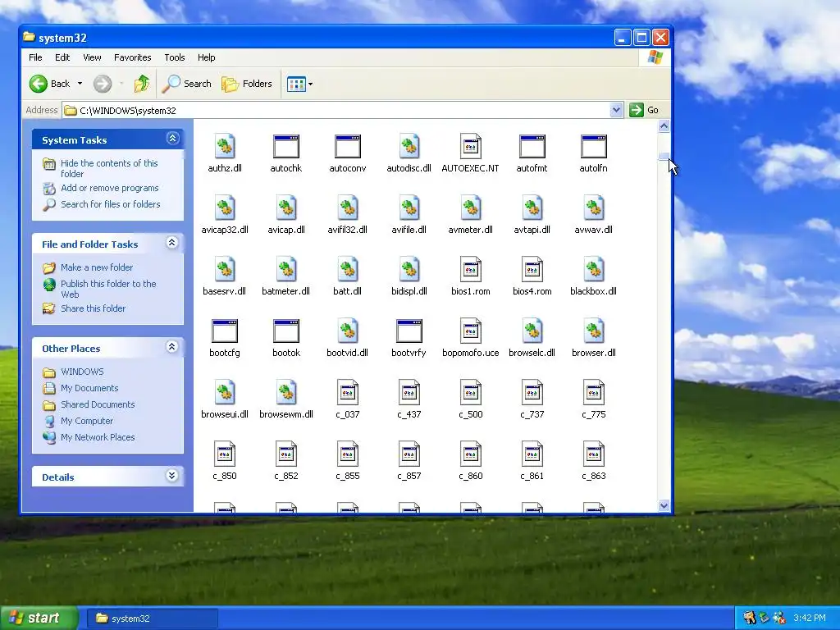Click the vertical scrollbar thumb
Screen dimensions: 840x630
click(x=664, y=157)
